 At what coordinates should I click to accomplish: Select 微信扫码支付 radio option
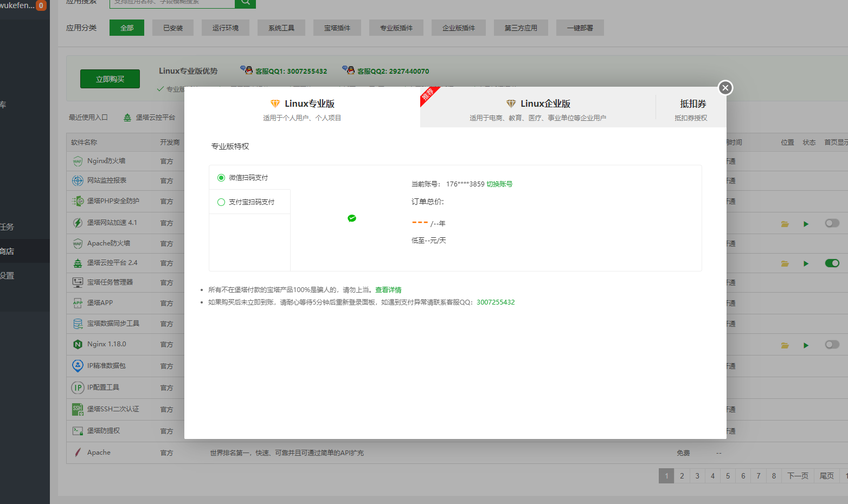221,178
